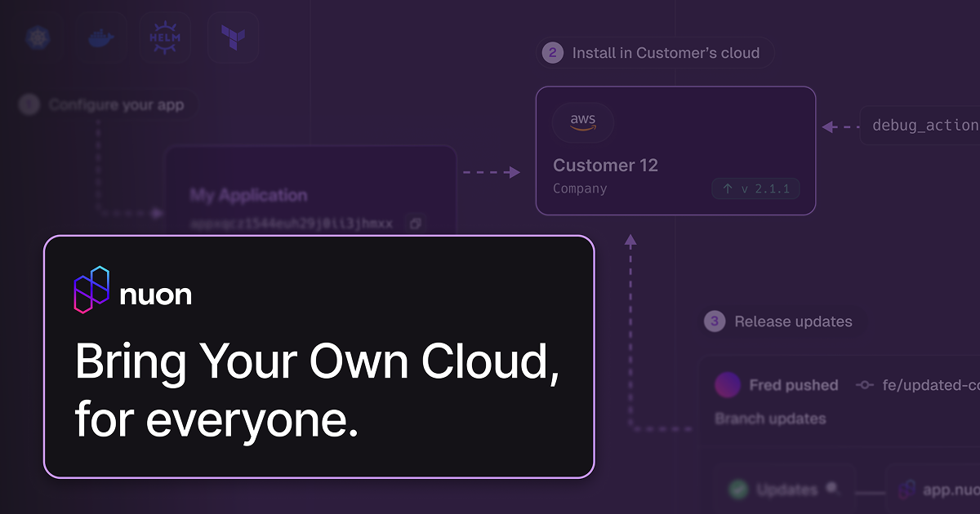Click Fred's round avatar
The width and height of the screenshot is (980, 514).
point(727,385)
